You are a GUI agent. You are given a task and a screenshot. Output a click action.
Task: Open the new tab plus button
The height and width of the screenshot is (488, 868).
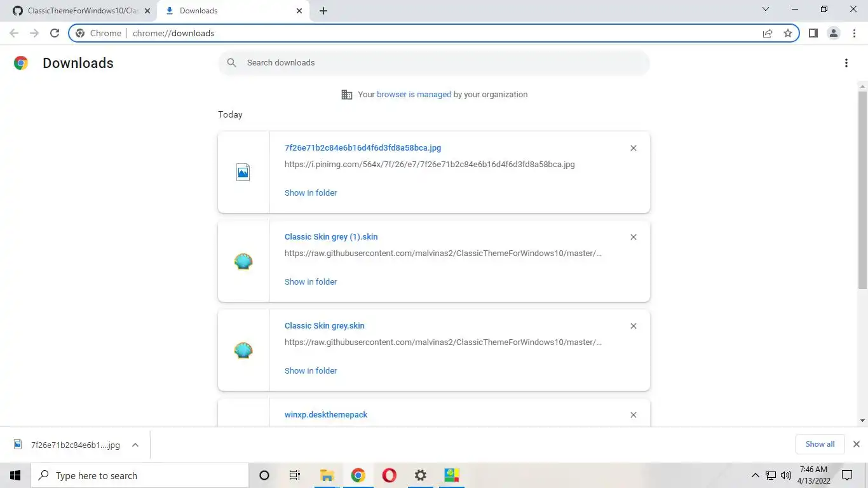tap(323, 11)
